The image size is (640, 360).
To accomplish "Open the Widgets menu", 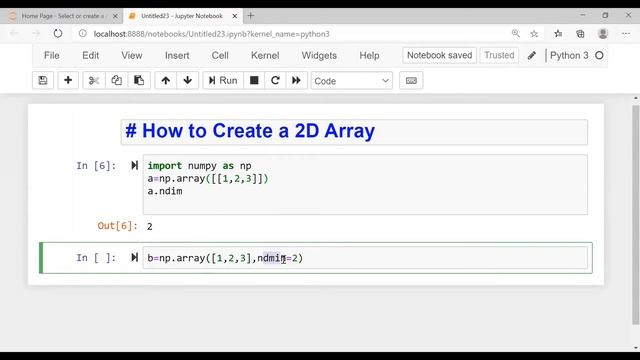I will pos(319,56).
